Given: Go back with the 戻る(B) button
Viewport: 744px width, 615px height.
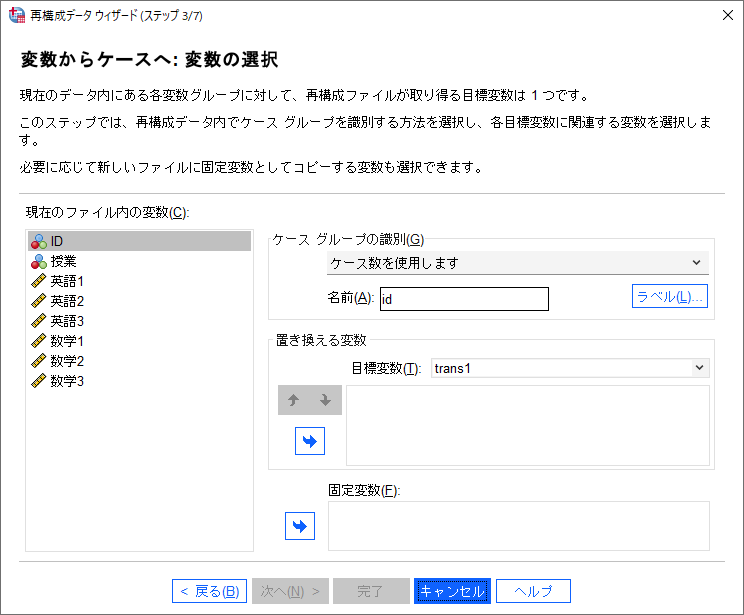Looking at the screenshot, I should tap(208, 591).
